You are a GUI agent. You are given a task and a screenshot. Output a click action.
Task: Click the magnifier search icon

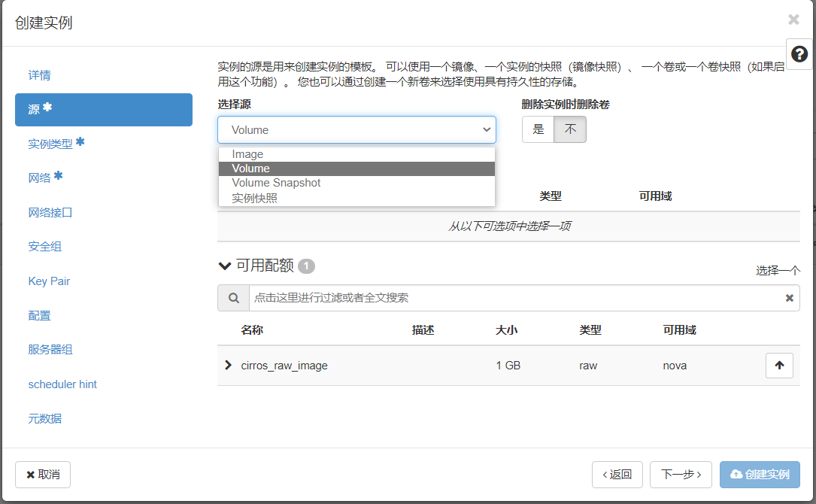click(x=233, y=298)
